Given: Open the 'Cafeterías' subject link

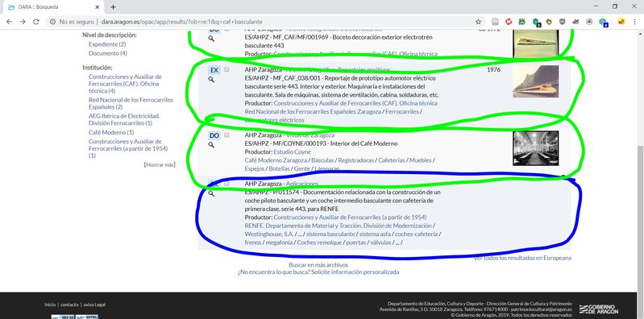Looking at the screenshot, I should [x=392, y=160].
